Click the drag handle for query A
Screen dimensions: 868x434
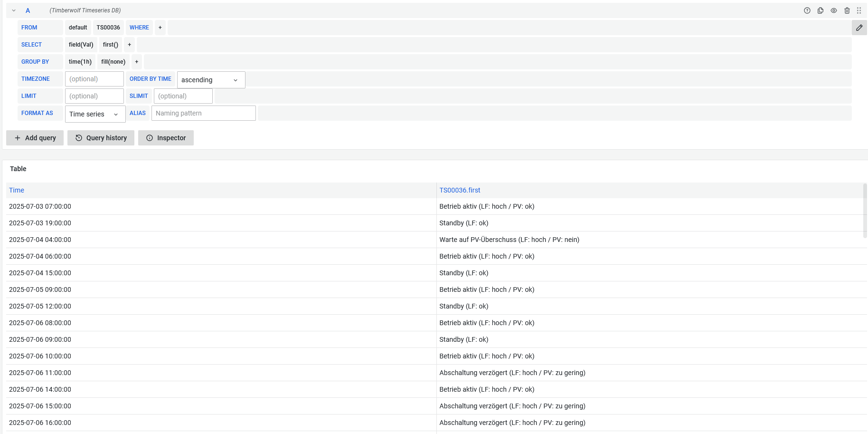[x=859, y=10]
